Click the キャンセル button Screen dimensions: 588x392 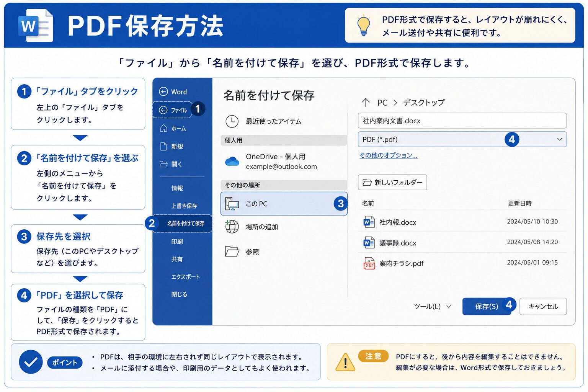coord(543,306)
